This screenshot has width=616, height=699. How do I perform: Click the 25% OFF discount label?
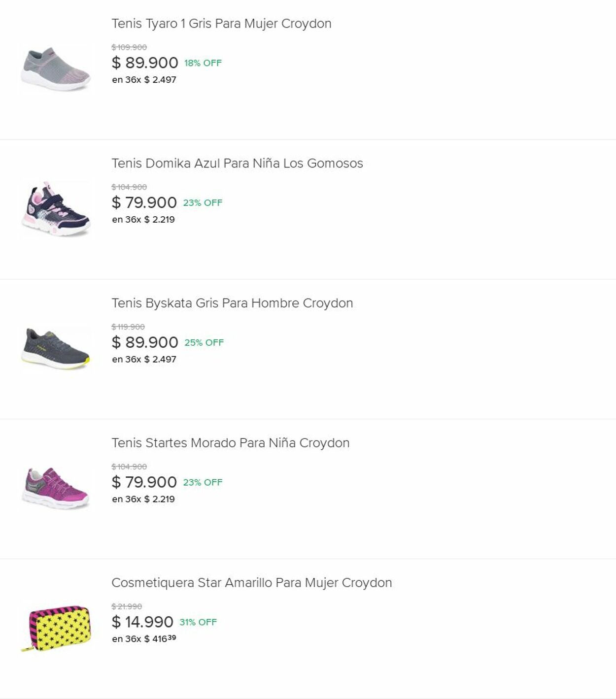pyautogui.click(x=204, y=342)
